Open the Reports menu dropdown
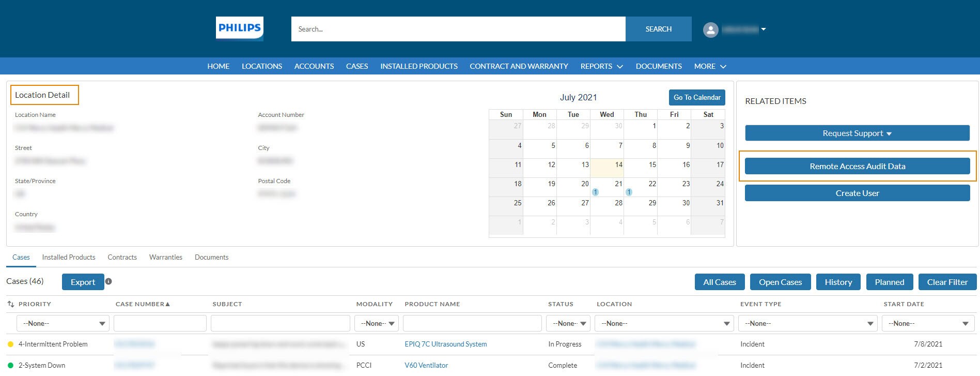Image resolution: width=980 pixels, height=376 pixels. (x=601, y=66)
